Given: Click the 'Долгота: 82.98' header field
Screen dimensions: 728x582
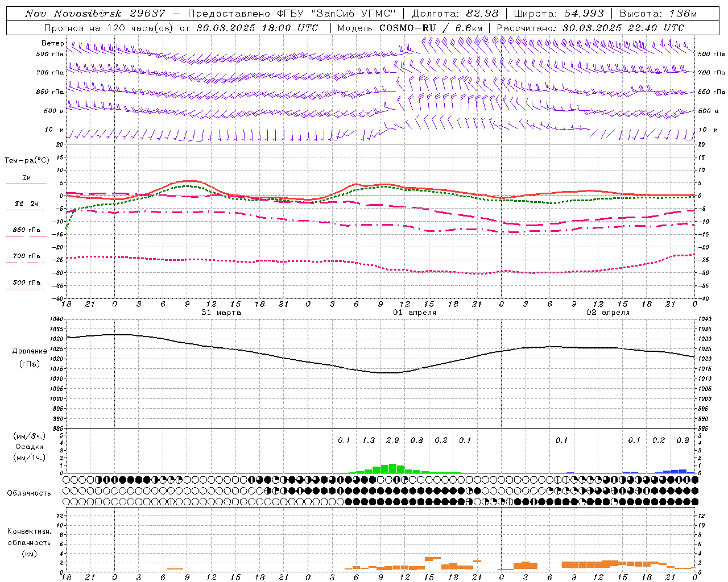Looking at the screenshot, I should pos(455,14).
